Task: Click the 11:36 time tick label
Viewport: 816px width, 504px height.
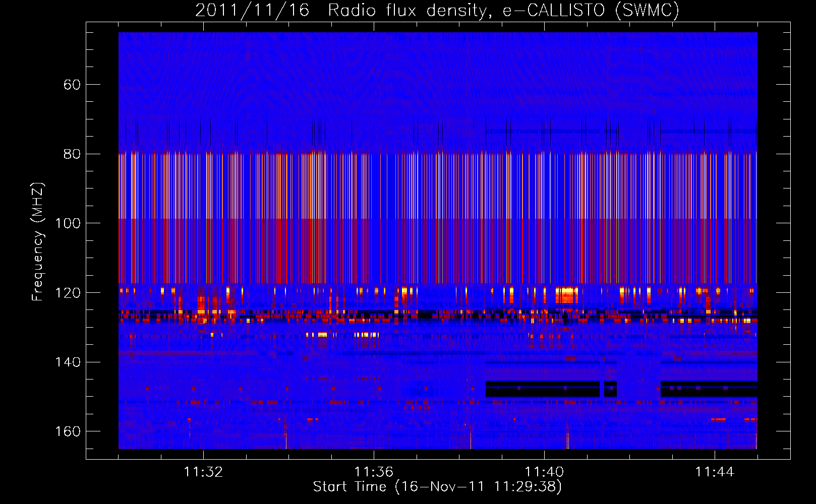Action: (374, 472)
